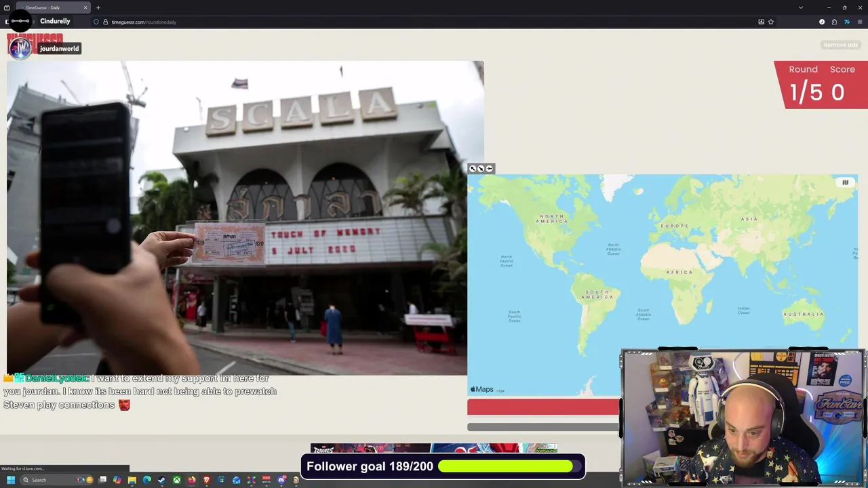
Task: Open a new browser tab
Action: 98,7
